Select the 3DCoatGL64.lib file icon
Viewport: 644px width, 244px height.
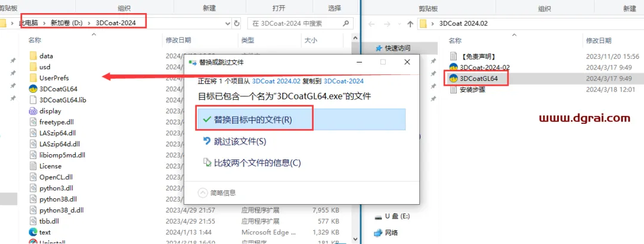[33, 99]
